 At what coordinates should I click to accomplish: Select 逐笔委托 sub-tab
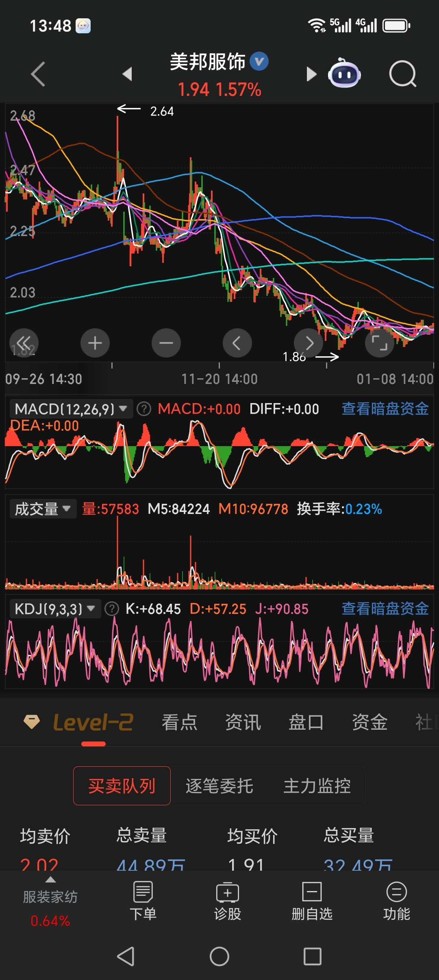(x=219, y=786)
